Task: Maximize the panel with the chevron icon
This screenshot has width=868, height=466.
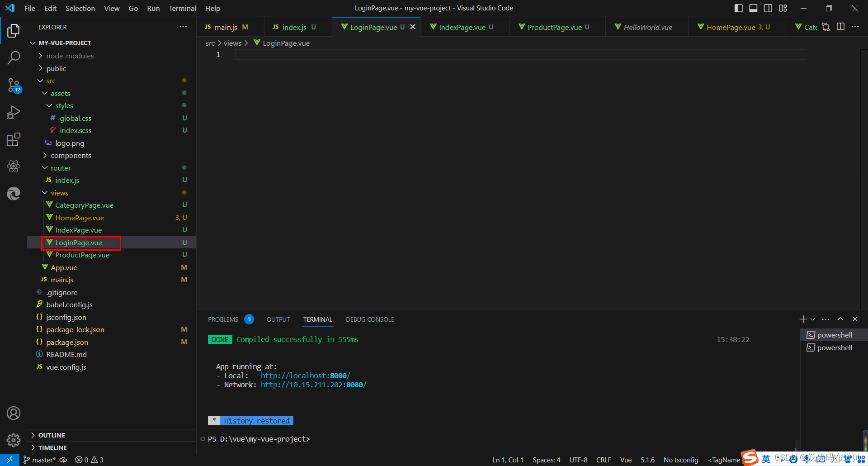Action: tap(840, 319)
